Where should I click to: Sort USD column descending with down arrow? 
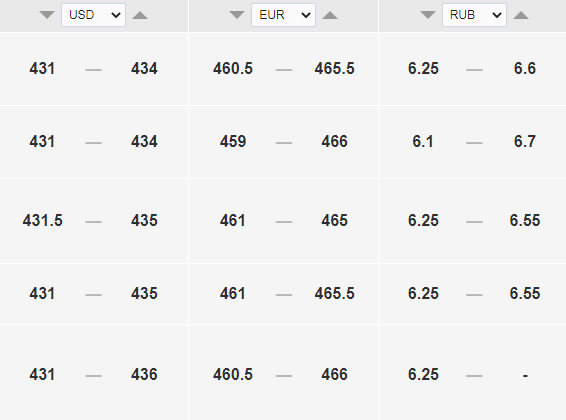pos(47,15)
